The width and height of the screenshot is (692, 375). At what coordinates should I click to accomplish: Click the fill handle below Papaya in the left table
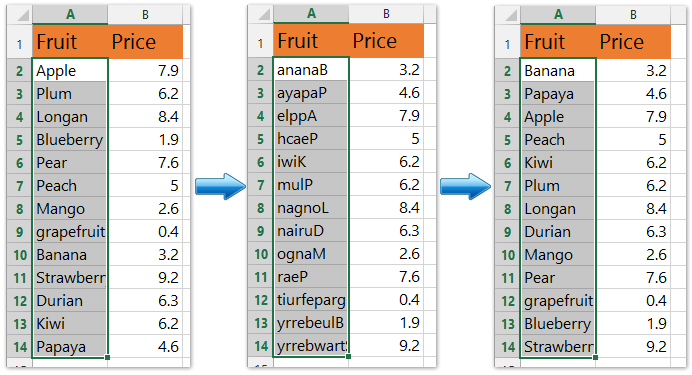tap(107, 357)
